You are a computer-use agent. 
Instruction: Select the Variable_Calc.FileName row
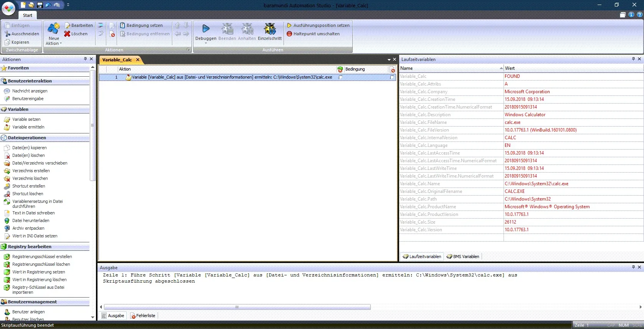click(521, 122)
